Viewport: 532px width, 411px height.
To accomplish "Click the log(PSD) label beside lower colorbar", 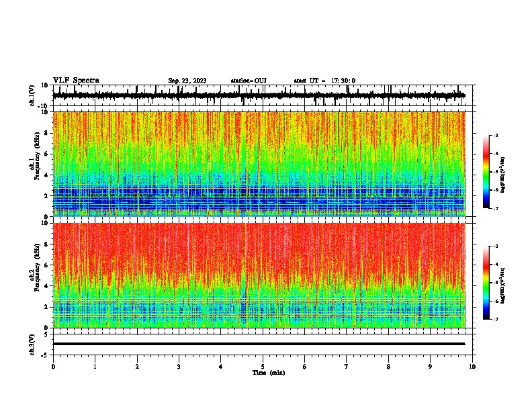I will 503,285.
